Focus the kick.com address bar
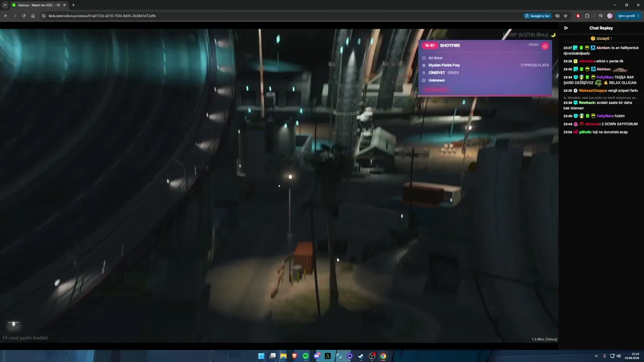The image size is (644, 362). click(282, 16)
